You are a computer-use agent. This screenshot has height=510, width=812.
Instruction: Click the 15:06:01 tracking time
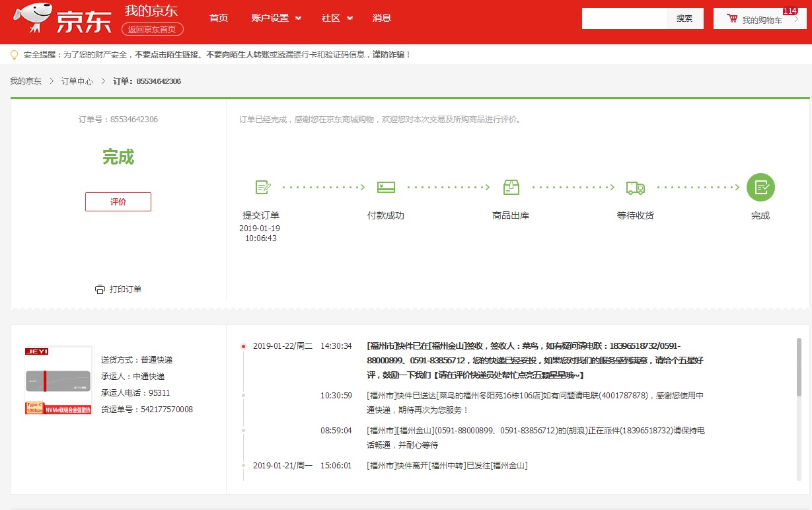(336, 465)
